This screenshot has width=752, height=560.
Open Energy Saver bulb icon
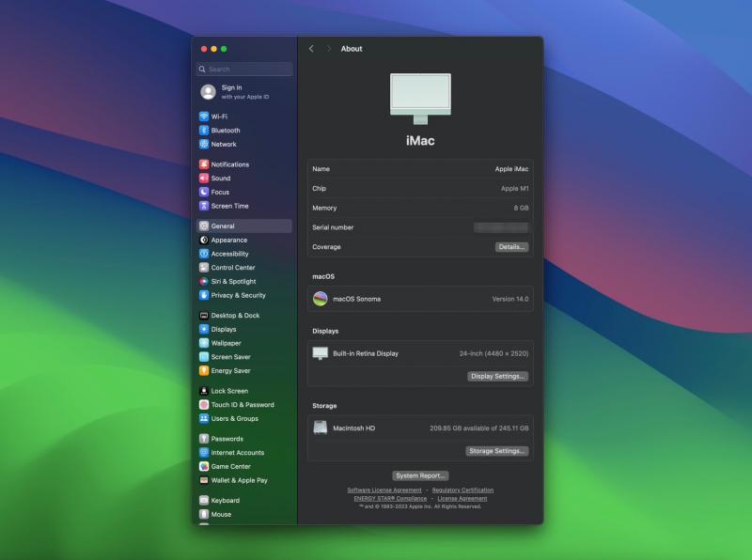click(x=204, y=371)
